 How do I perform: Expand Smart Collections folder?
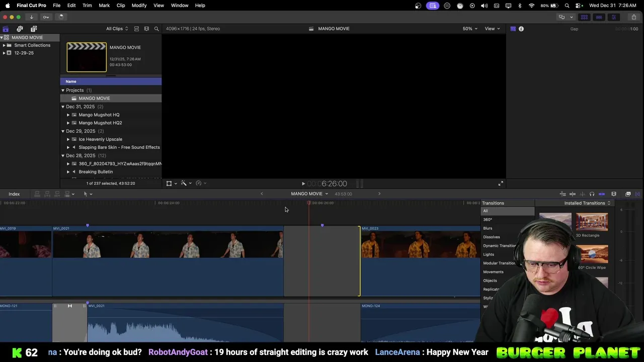[4, 45]
